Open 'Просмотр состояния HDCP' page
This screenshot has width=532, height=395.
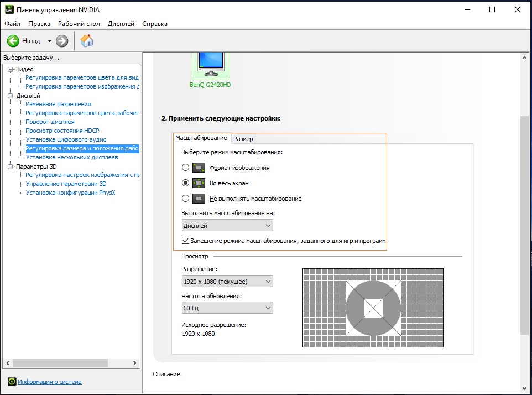click(x=62, y=131)
